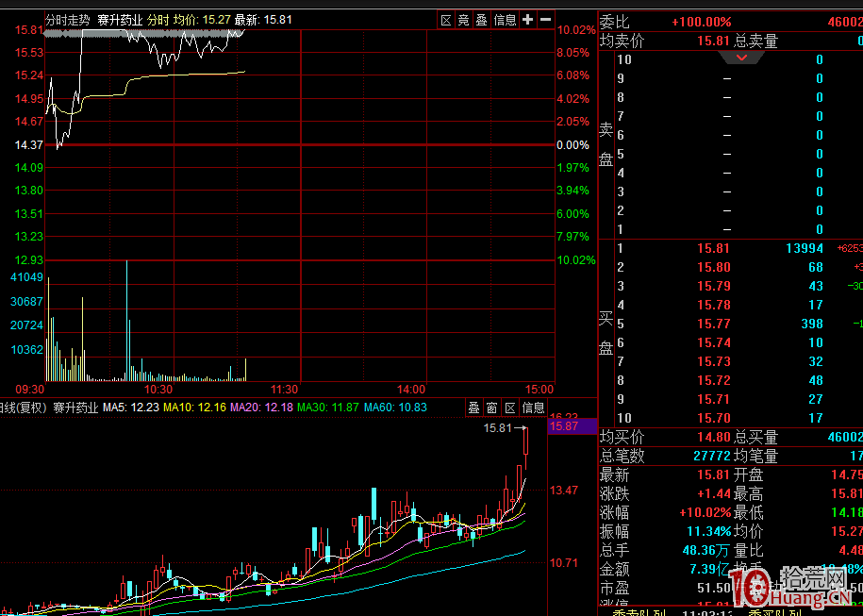
Task: Expand sell orders with red chevron arrow
Action: 742,58
